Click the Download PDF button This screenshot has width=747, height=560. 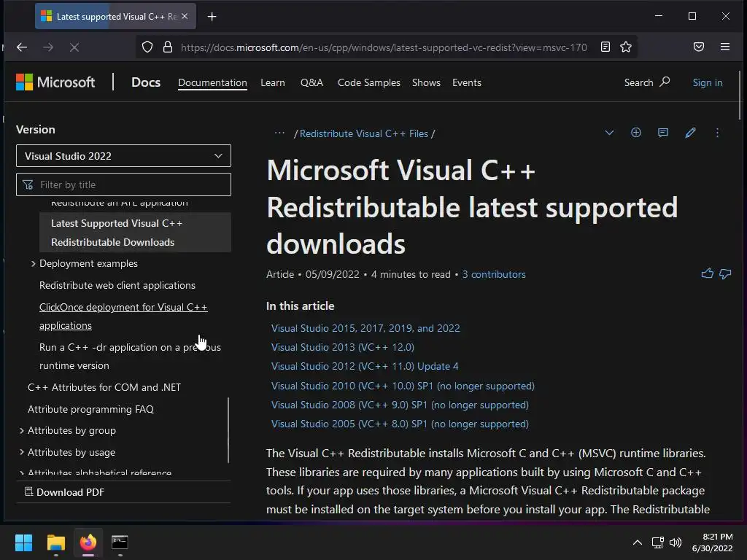coord(64,492)
